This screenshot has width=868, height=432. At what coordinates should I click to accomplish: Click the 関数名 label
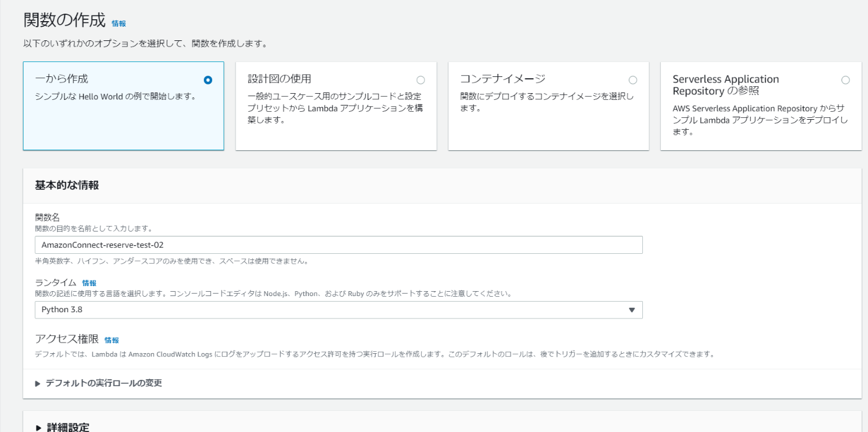pos(48,217)
